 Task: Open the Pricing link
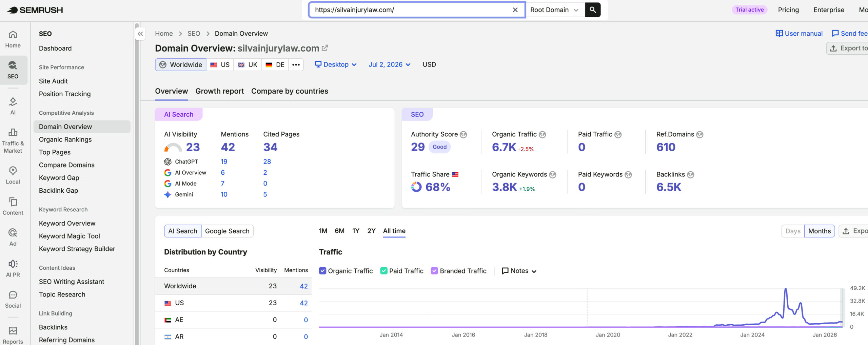pyautogui.click(x=788, y=10)
